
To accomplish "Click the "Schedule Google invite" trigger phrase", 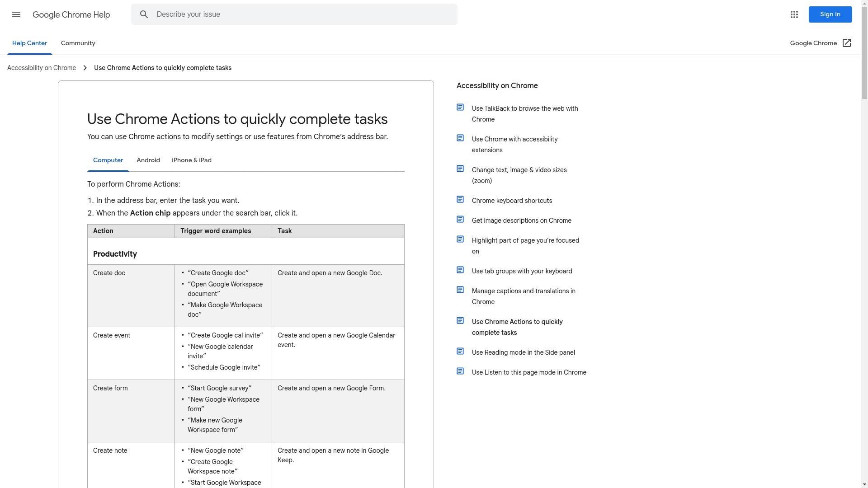I will tap(224, 367).
